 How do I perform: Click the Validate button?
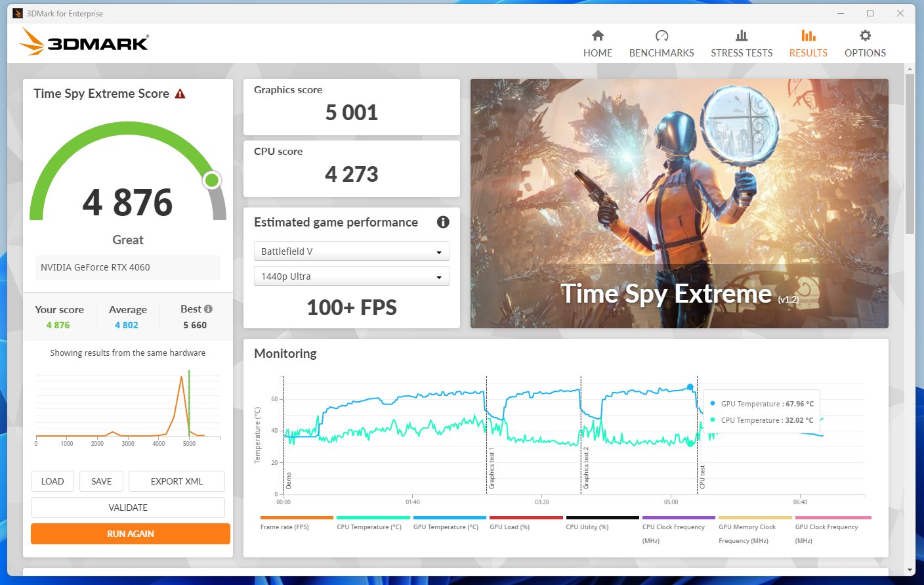pos(128,508)
